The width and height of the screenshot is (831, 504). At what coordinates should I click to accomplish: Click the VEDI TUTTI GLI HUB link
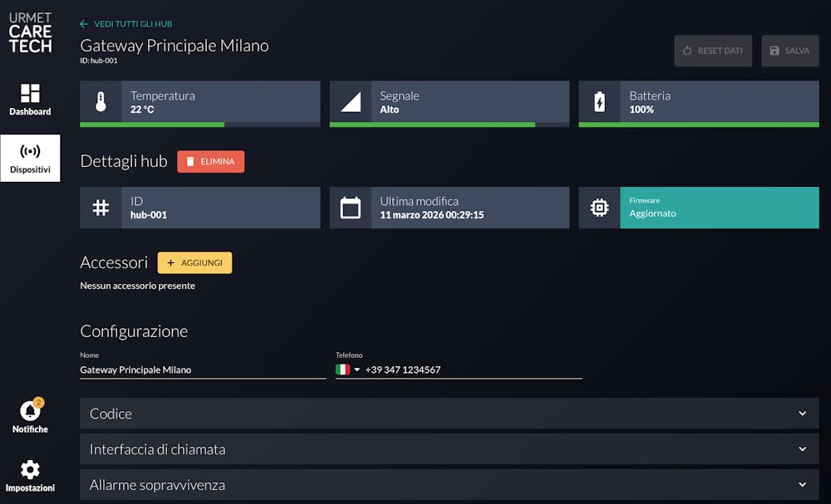click(x=125, y=24)
